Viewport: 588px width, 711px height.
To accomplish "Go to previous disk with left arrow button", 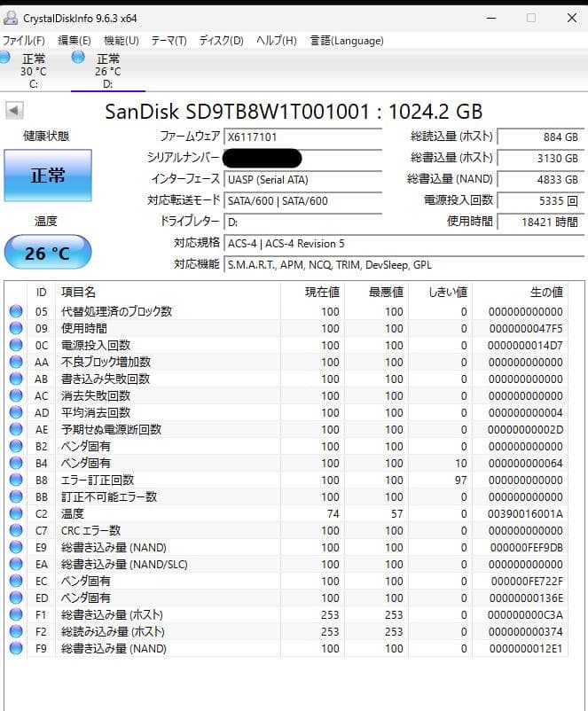I will (x=14, y=110).
